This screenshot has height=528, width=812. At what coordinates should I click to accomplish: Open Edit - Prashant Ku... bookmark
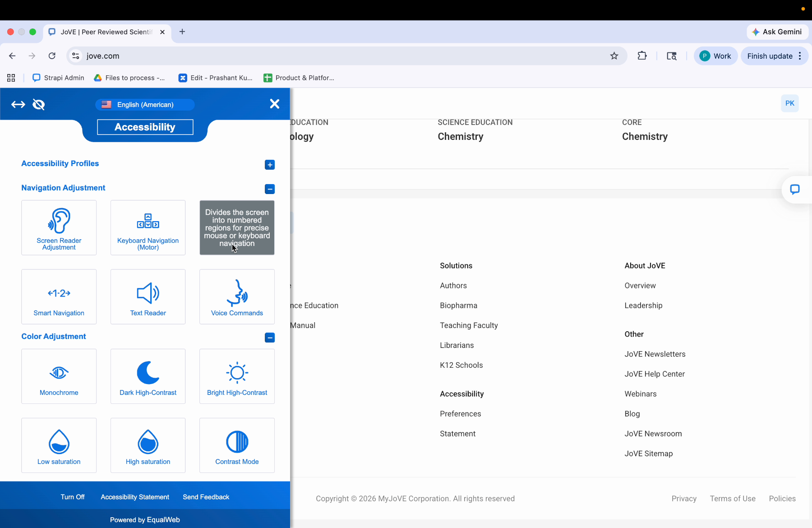[x=216, y=78]
